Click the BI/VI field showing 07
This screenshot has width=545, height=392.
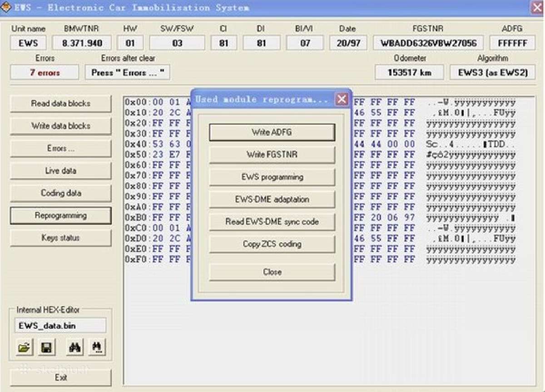(x=305, y=43)
